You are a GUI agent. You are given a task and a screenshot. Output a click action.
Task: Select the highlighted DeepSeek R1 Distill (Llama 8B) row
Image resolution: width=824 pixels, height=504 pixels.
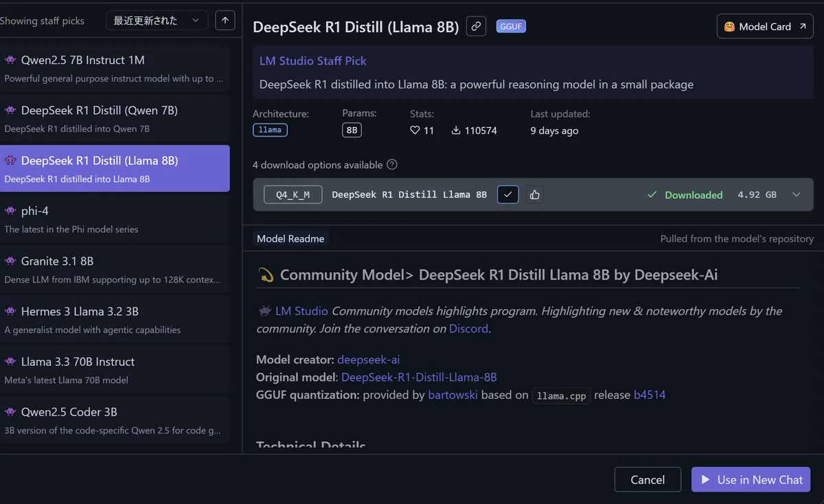pos(115,169)
